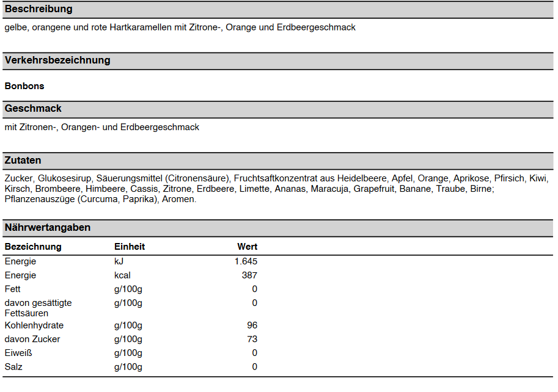Click the ingredients line starting with Zucker, Glukosesirup
The height and width of the screenshot is (392, 558).
point(276,178)
